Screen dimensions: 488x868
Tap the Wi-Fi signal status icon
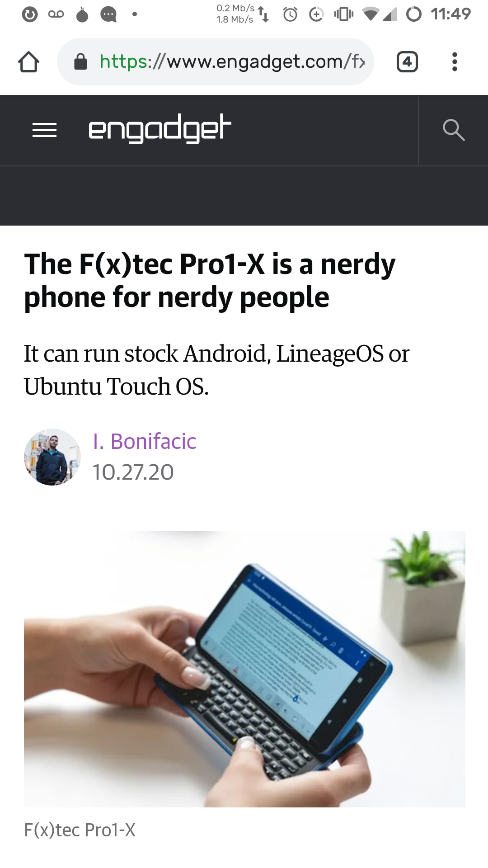370,14
